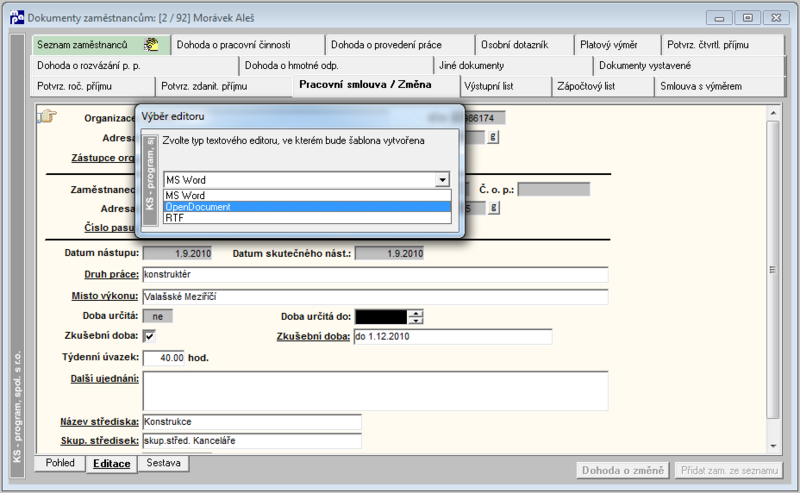Image resolution: width=800 pixels, height=493 pixels.
Task: Click the scrollbar up arrow of the form
Action: (773, 113)
